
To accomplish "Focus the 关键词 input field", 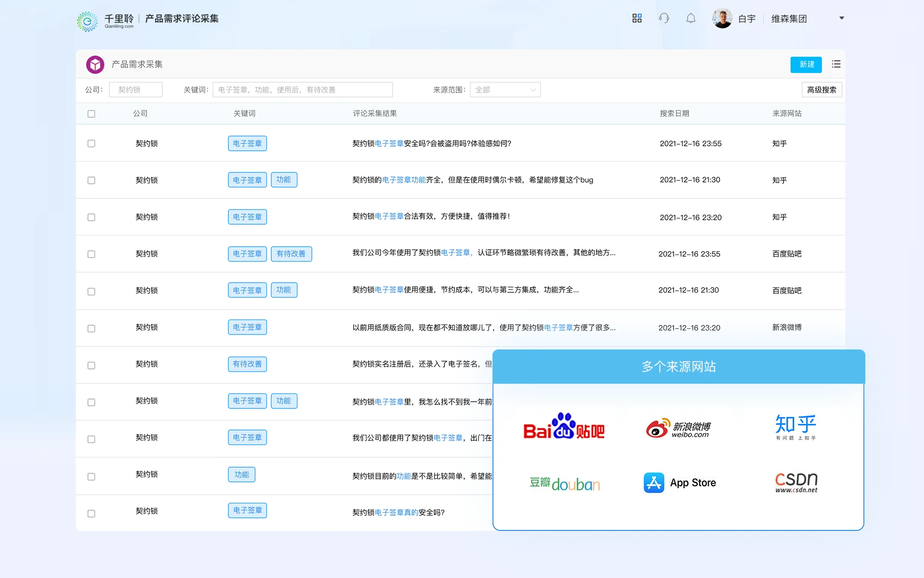I will point(303,90).
